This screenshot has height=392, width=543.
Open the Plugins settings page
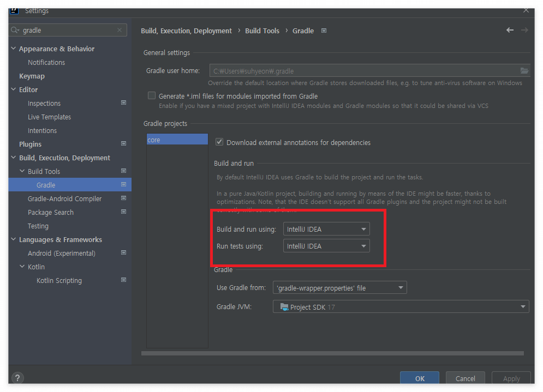click(x=30, y=144)
